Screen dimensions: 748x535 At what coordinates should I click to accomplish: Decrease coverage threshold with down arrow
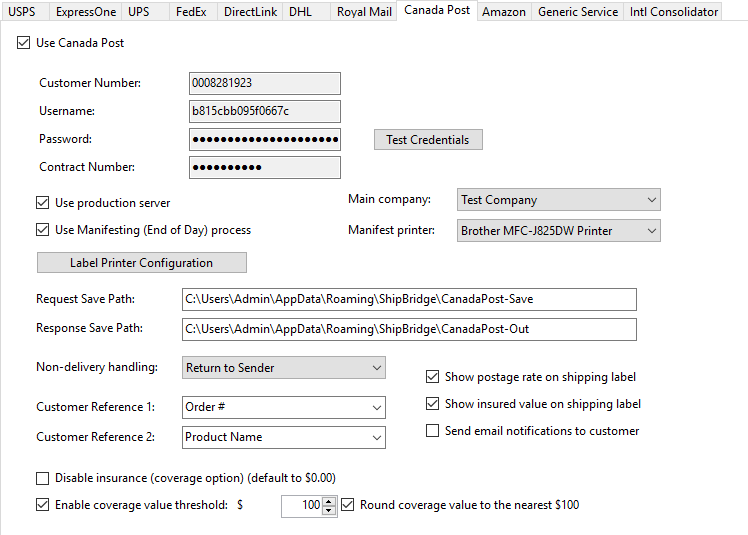point(329,511)
